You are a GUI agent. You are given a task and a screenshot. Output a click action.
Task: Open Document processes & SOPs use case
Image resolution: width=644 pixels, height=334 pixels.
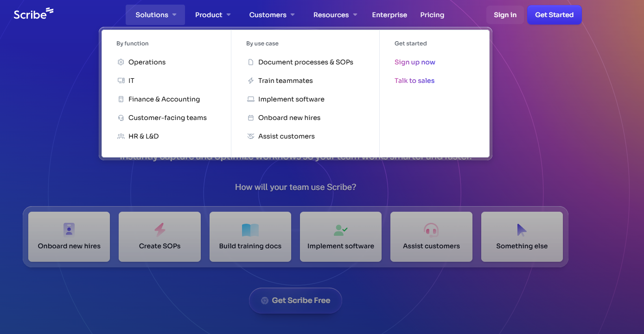pyautogui.click(x=306, y=62)
